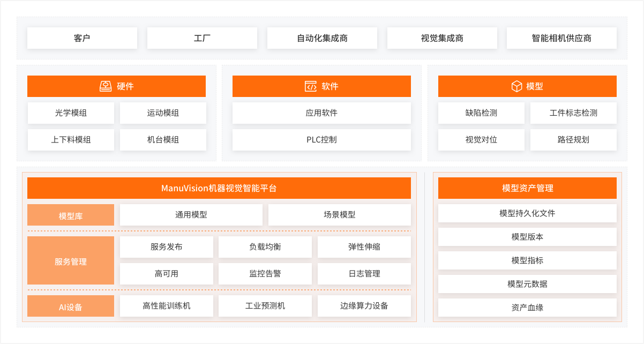This screenshot has height=344, width=644.
Task: Choose the 智能相机供应商 box
Action: 562,38
